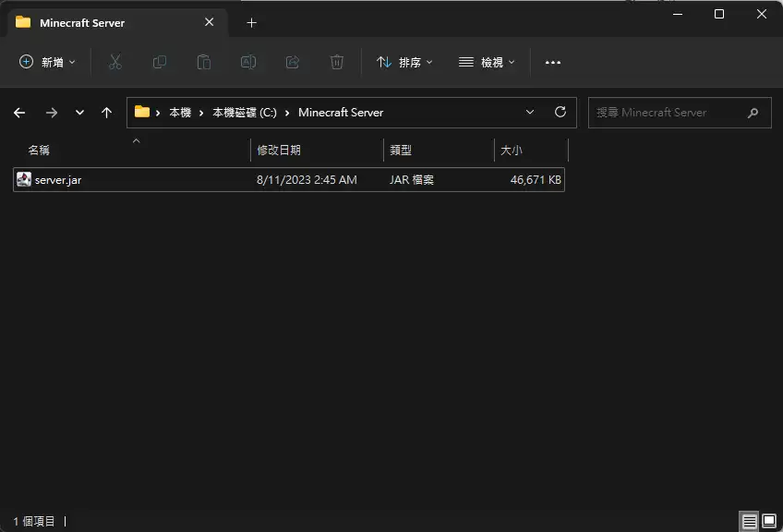
Task: Close the Minecraft Server tab
Action: (210, 22)
